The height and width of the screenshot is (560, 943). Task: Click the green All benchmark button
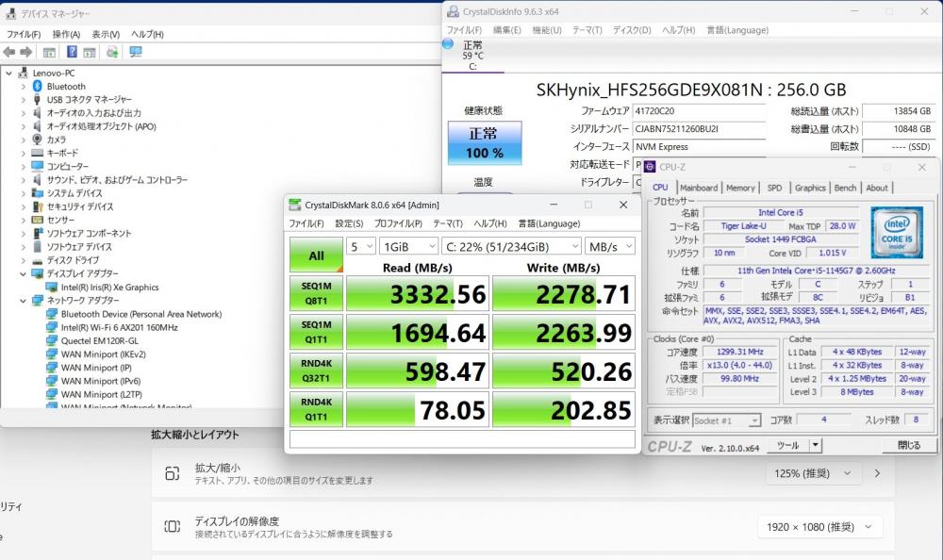pyautogui.click(x=316, y=255)
